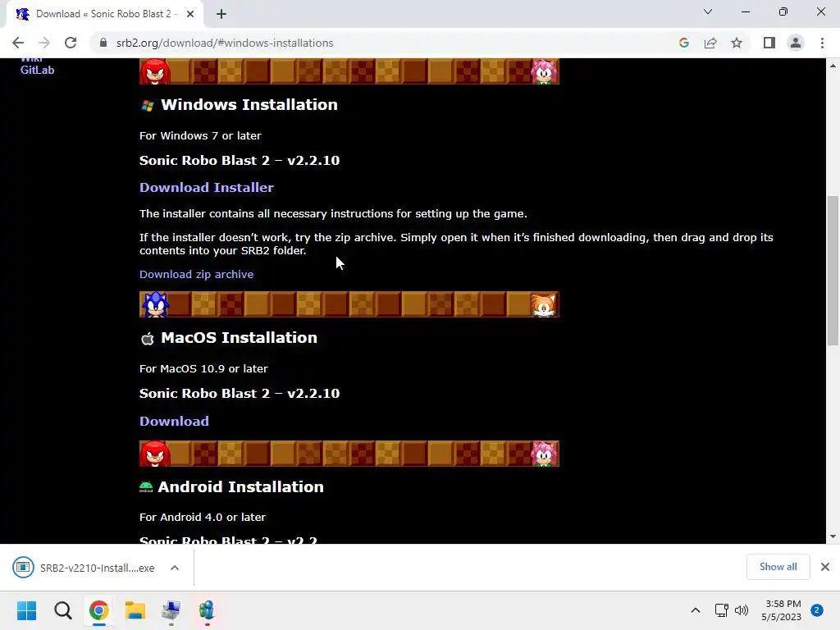Select the Download Sonic Robo Blast 2 tab
The image size is (840, 630).
[104, 14]
